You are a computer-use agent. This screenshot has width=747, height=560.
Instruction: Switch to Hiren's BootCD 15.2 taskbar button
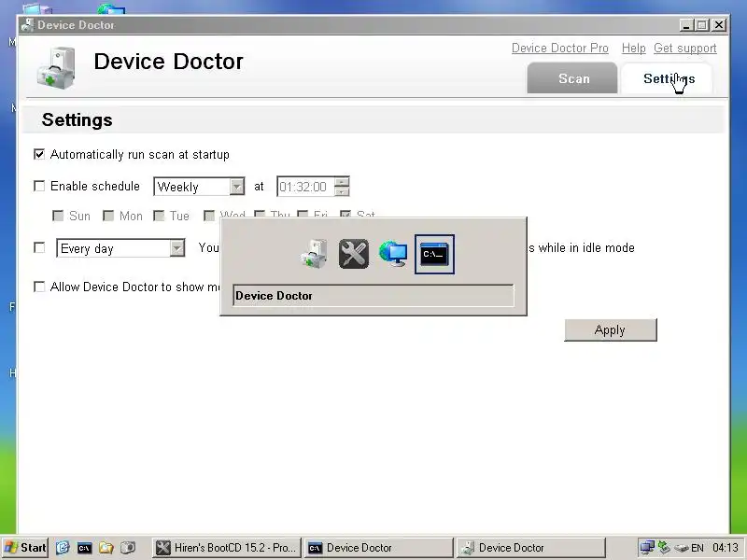(227, 548)
